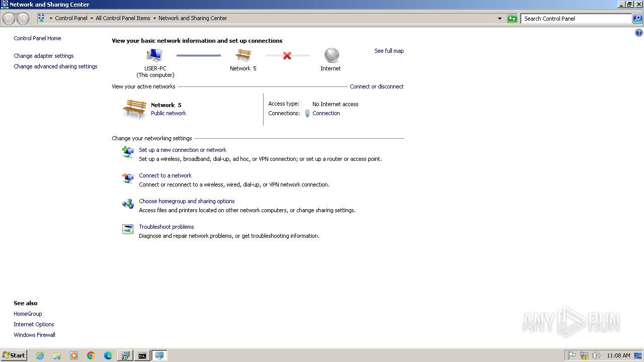Expand the dropdown arrow after All Control Panel Items
The image size is (644, 362).
pos(154,19)
